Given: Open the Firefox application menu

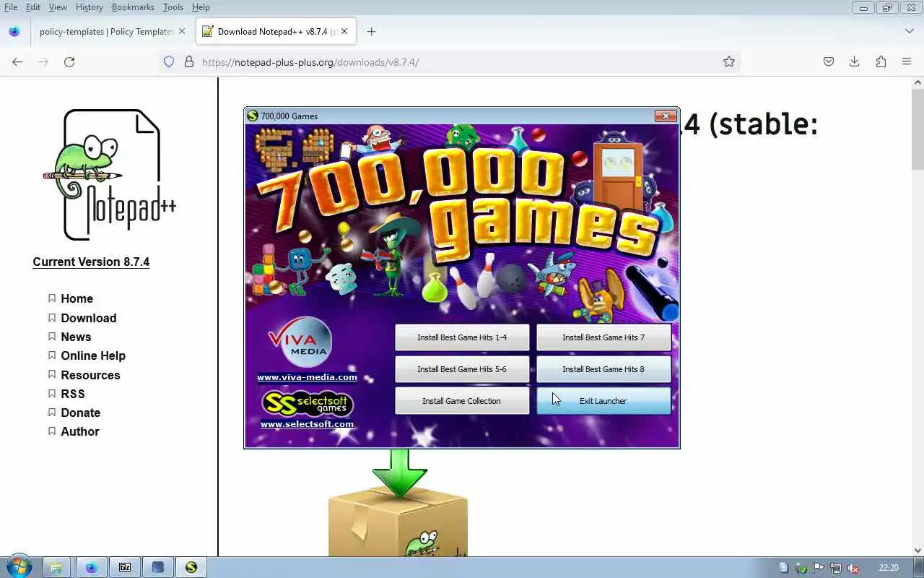Looking at the screenshot, I should pyautogui.click(x=907, y=62).
